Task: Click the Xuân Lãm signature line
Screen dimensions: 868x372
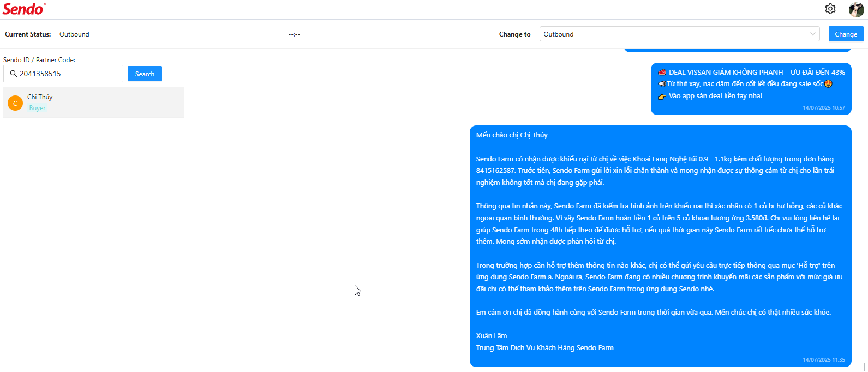Action: (x=492, y=335)
